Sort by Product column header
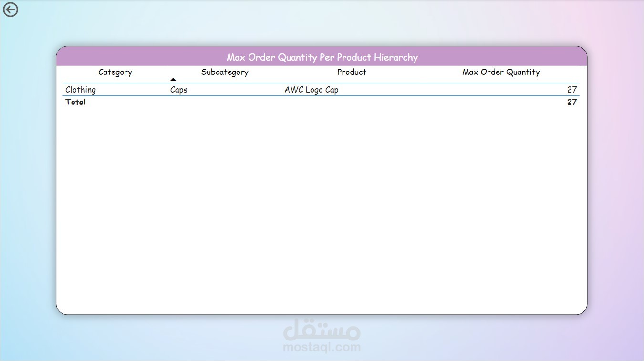644x361 pixels. [352, 72]
